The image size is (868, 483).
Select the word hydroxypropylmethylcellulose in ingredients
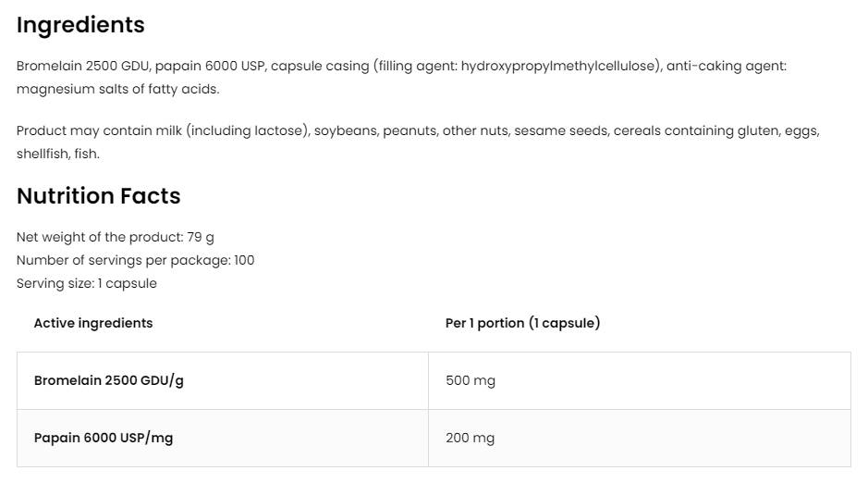[x=560, y=67]
